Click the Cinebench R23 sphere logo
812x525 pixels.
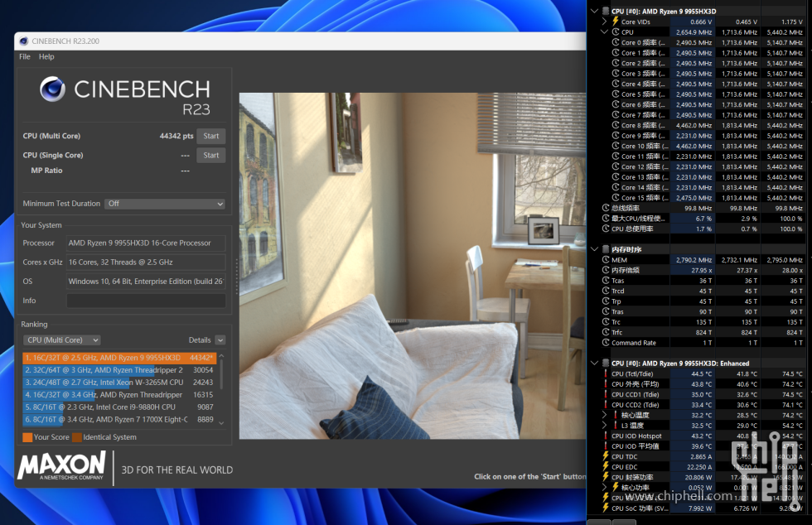(x=52, y=89)
